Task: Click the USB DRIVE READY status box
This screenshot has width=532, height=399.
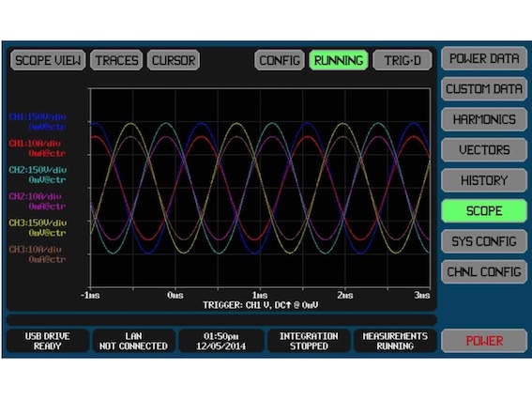Action: 48,341
